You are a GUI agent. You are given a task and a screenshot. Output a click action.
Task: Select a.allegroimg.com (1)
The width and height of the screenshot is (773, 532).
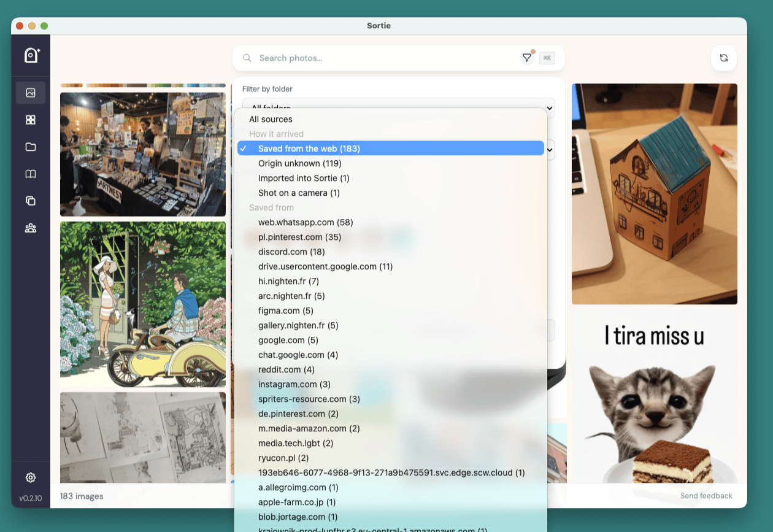[x=391, y=487]
